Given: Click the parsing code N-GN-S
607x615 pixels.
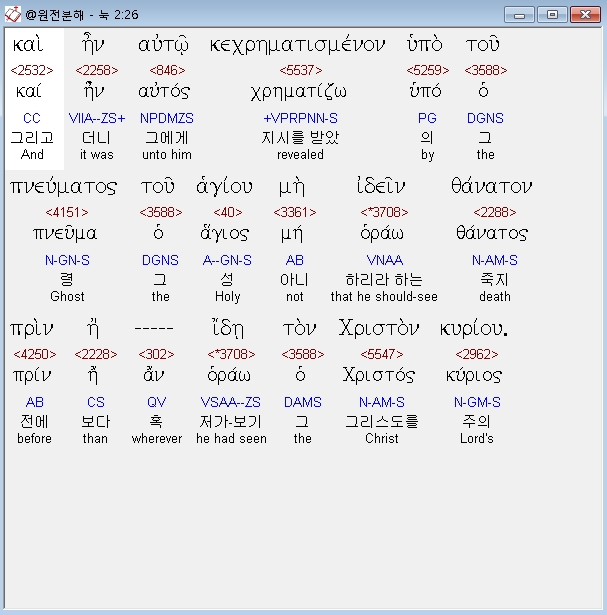Looking at the screenshot, I should pyautogui.click(x=67, y=260).
